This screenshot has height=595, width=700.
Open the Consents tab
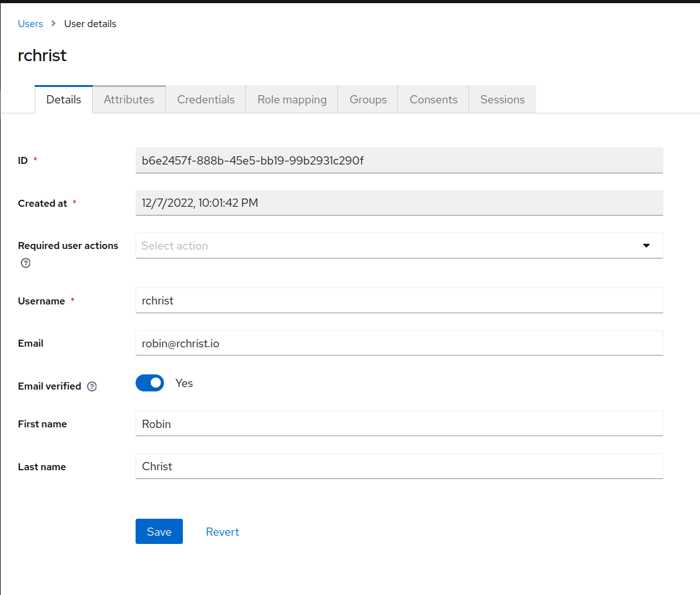(x=433, y=100)
